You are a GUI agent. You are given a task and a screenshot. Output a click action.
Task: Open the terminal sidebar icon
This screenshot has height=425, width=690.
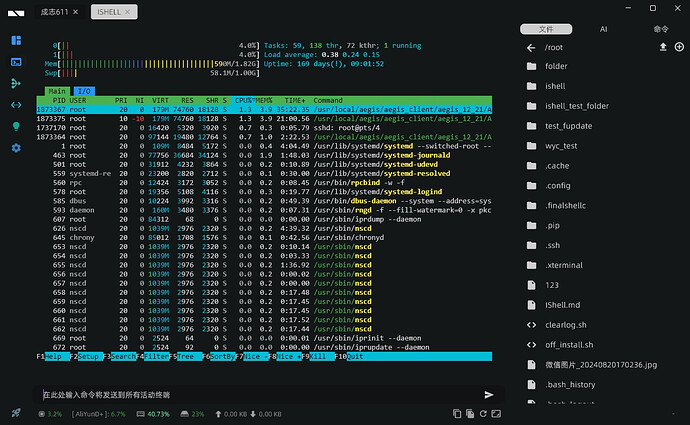coord(16,62)
